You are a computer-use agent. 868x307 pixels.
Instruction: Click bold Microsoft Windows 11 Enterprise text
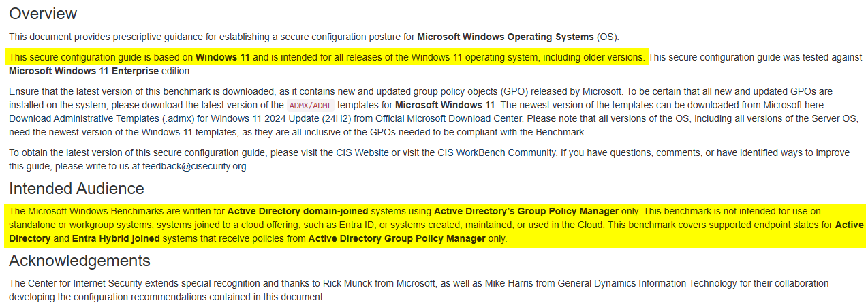84,71
